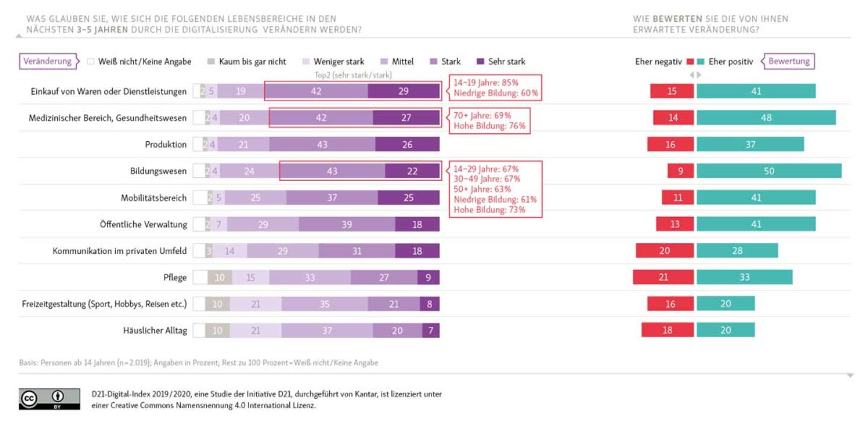868x424 pixels.
Task: Click the 'Weiß nicht/Keine Angabe' white legend box
Action: [90, 62]
